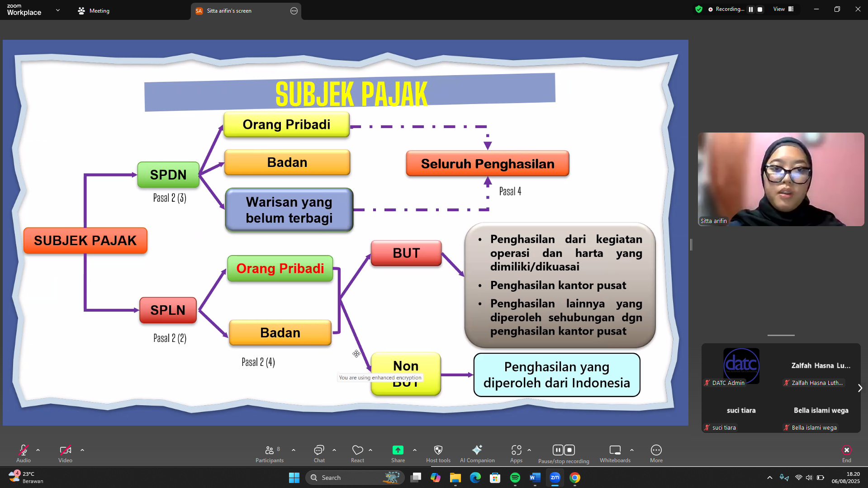Unmute the microphone Audio button
The height and width of the screenshot is (488, 868).
click(24, 453)
